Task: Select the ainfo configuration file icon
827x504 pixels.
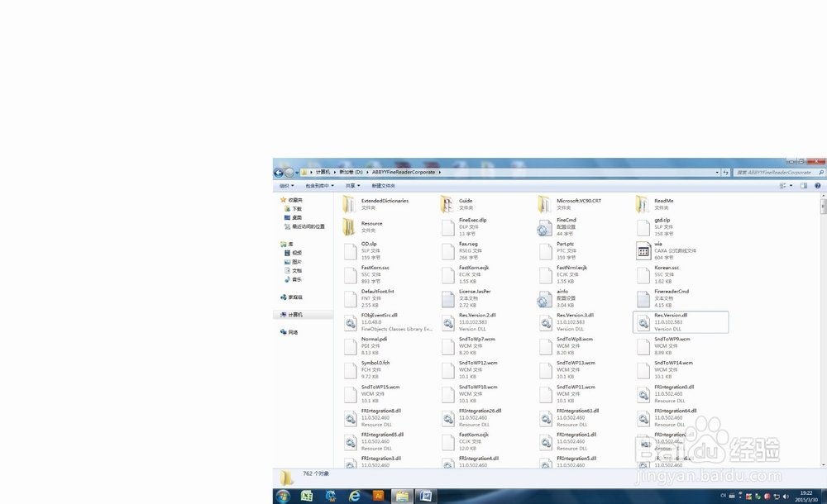Action: [544, 299]
